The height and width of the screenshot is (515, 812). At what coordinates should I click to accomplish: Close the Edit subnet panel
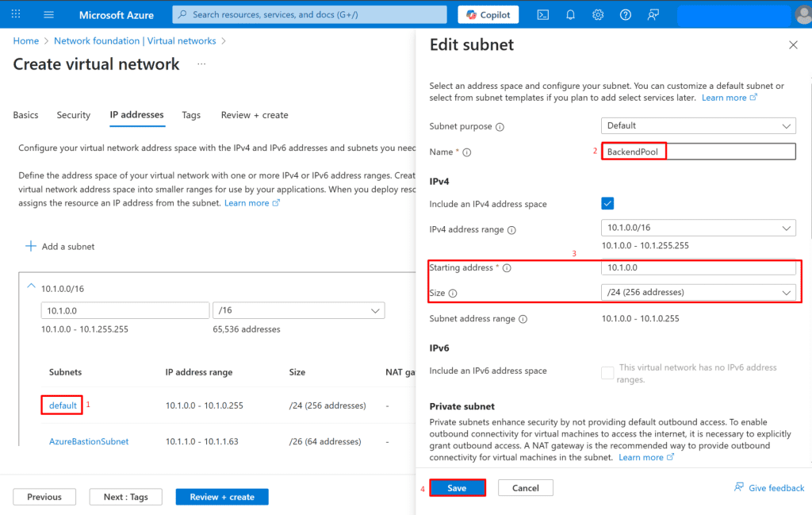[x=793, y=45]
